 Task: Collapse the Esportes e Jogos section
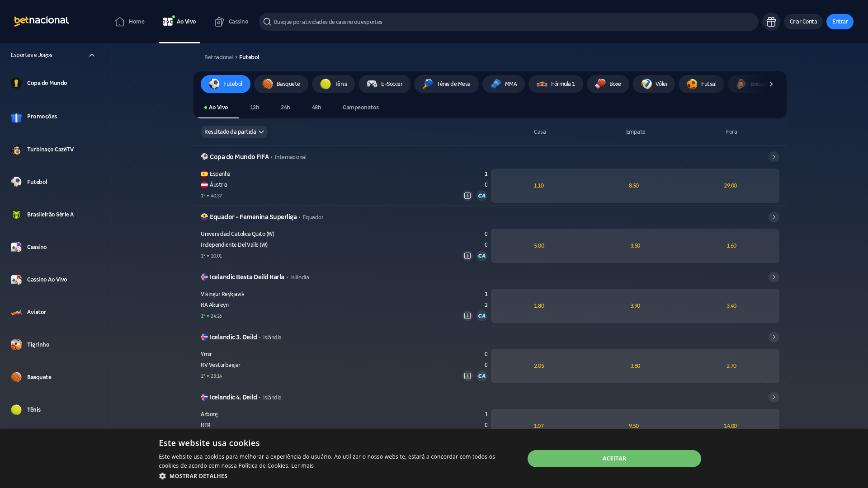[92, 55]
